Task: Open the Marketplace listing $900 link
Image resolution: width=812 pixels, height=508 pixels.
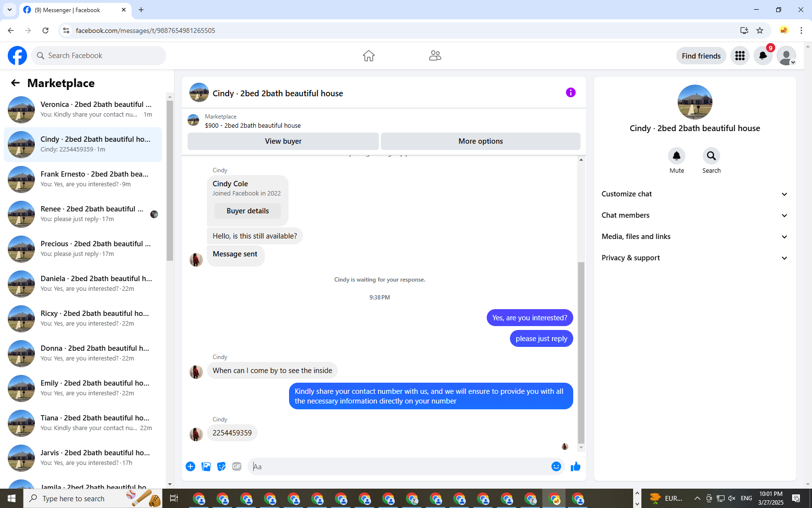Action: click(x=253, y=125)
